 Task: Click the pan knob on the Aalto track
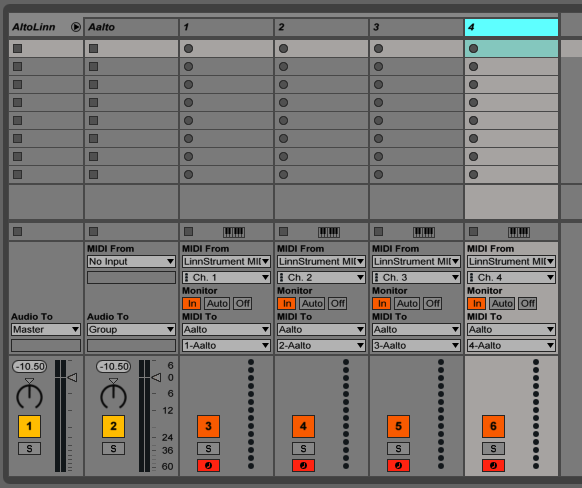(x=114, y=396)
